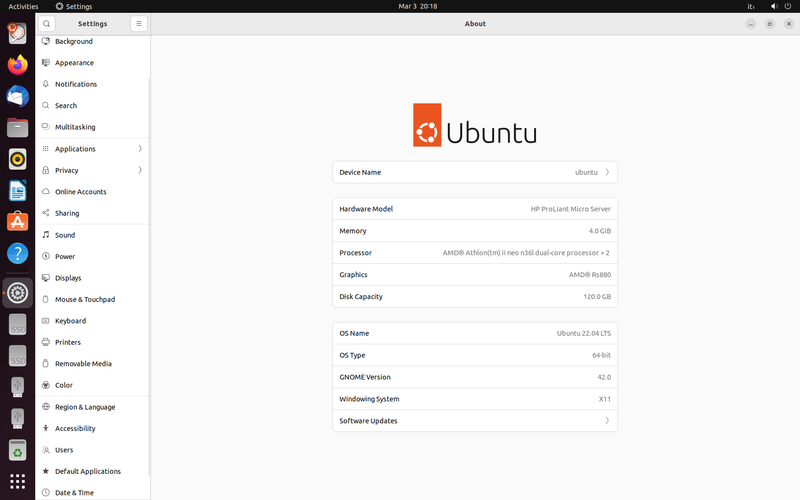The height and width of the screenshot is (500, 800).
Task: Open the system power menu icon
Action: pyautogui.click(x=788, y=6)
